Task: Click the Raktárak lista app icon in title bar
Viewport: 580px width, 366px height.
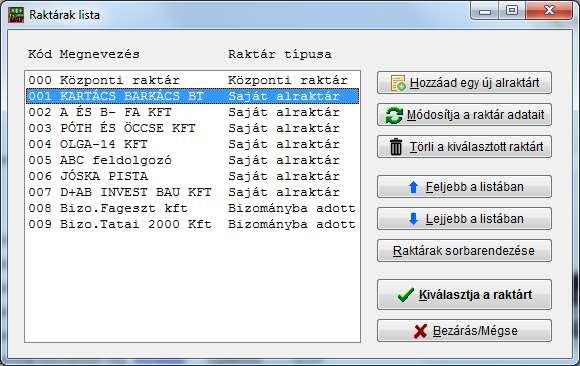Action: tap(16, 15)
